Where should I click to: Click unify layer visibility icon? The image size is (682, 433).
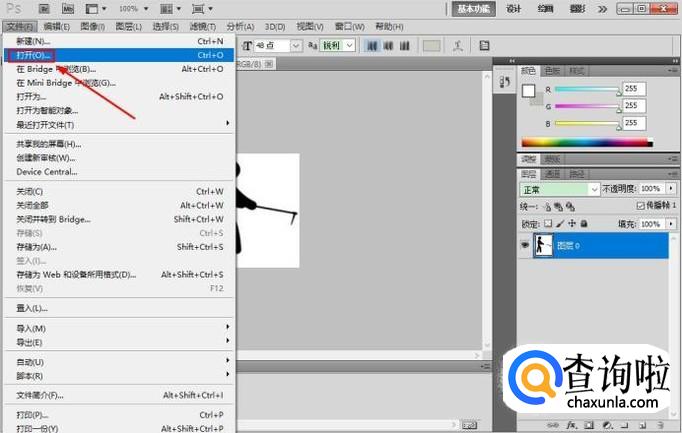pyautogui.click(x=558, y=207)
